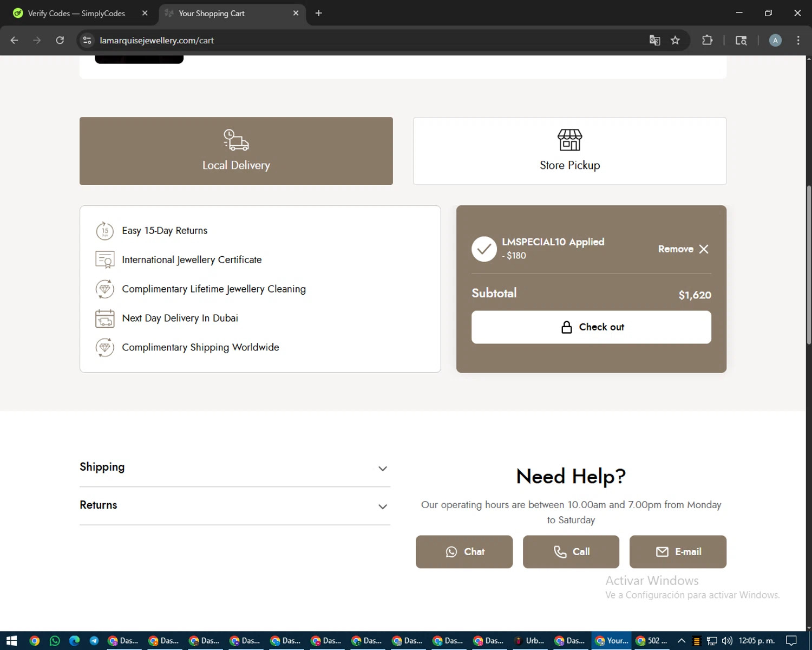Click the phone icon on Call button
The height and width of the screenshot is (650, 812).
pyautogui.click(x=560, y=551)
